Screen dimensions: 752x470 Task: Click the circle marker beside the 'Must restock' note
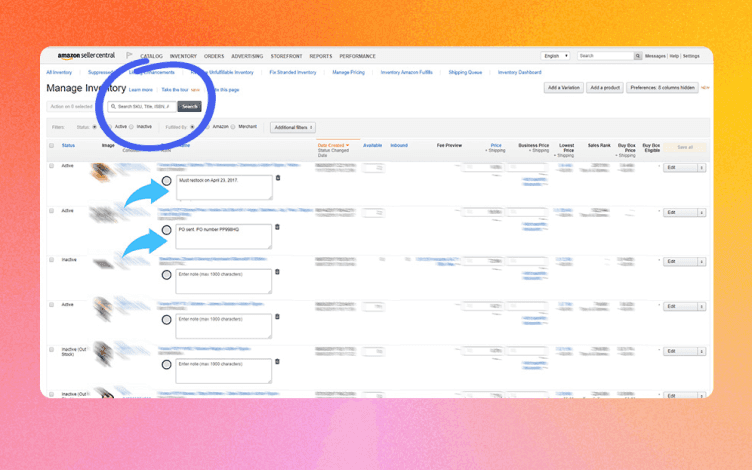coord(166,181)
